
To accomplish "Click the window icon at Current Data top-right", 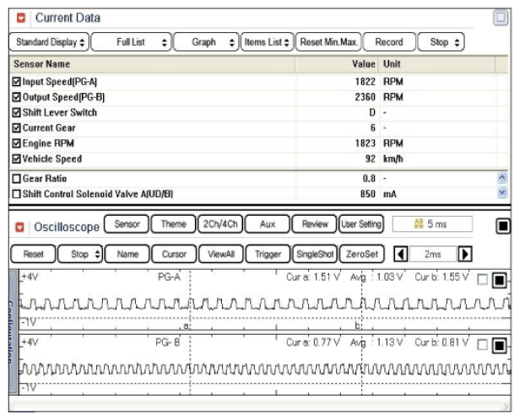I will pyautogui.click(x=500, y=18).
